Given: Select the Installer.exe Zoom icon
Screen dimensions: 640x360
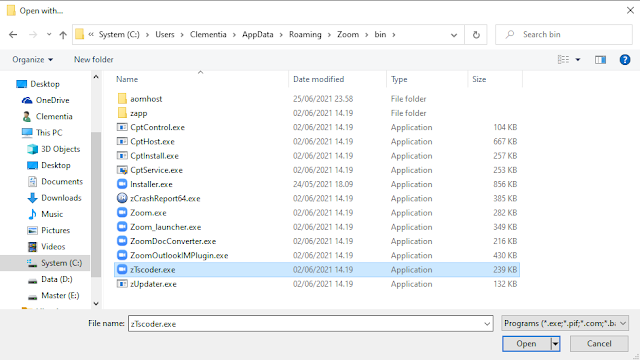Looking at the screenshot, I should point(122,184).
